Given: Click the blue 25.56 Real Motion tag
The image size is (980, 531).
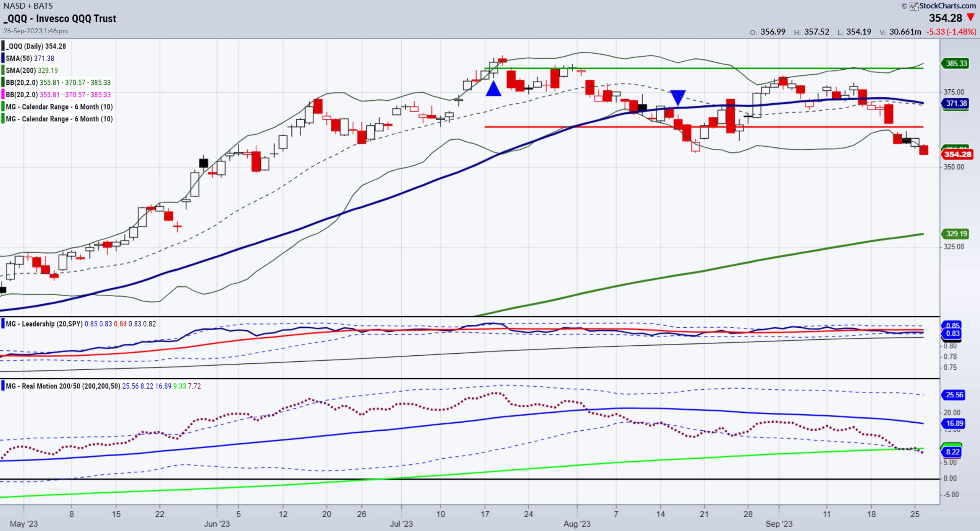Looking at the screenshot, I should point(954,395).
